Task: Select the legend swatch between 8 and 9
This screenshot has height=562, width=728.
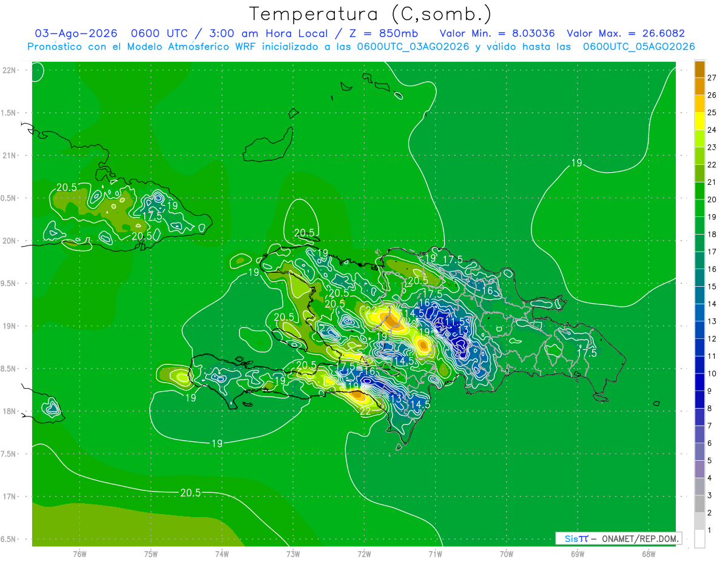Action: [x=699, y=399]
